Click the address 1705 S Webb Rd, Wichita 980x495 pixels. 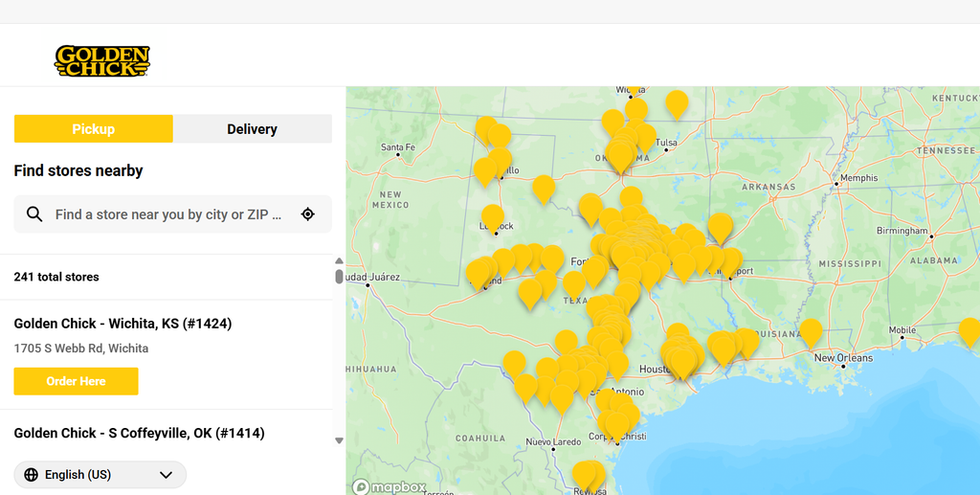[81, 349]
